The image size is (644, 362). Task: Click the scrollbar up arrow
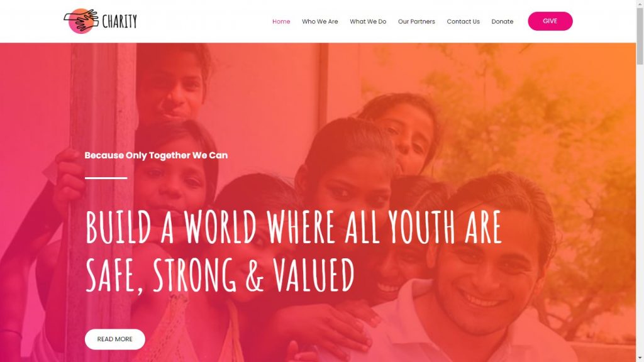(640, 3)
